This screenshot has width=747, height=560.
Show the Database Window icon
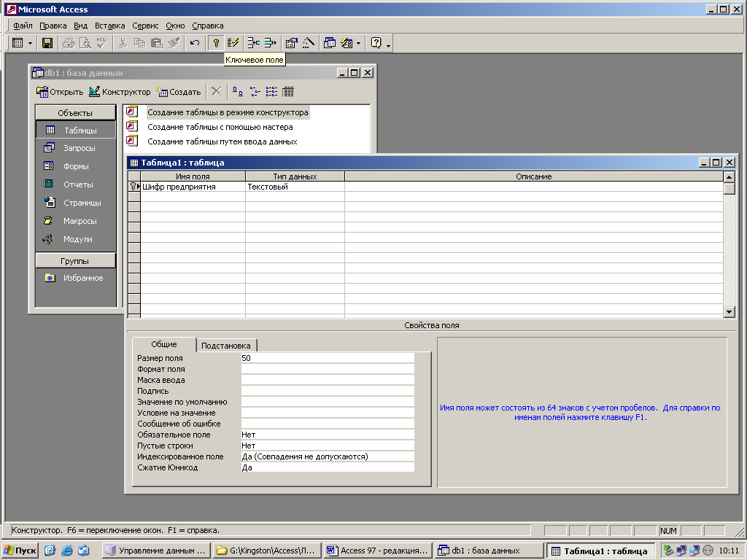click(x=330, y=43)
